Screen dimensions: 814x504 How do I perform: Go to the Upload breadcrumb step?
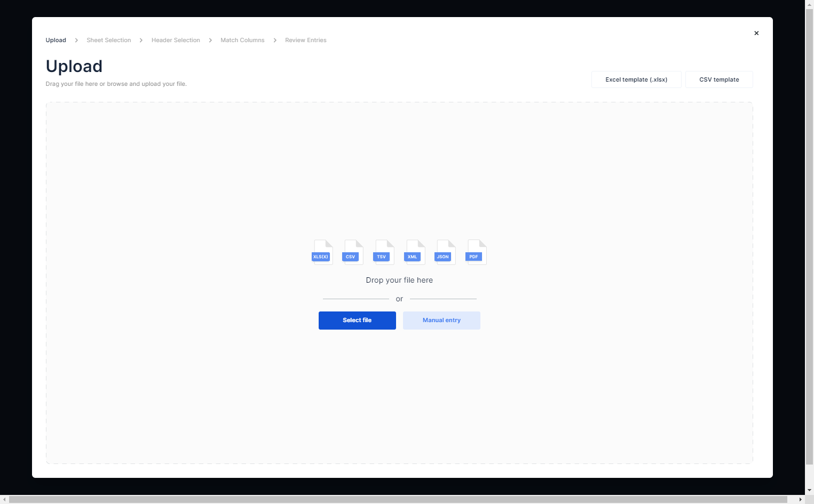56,40
